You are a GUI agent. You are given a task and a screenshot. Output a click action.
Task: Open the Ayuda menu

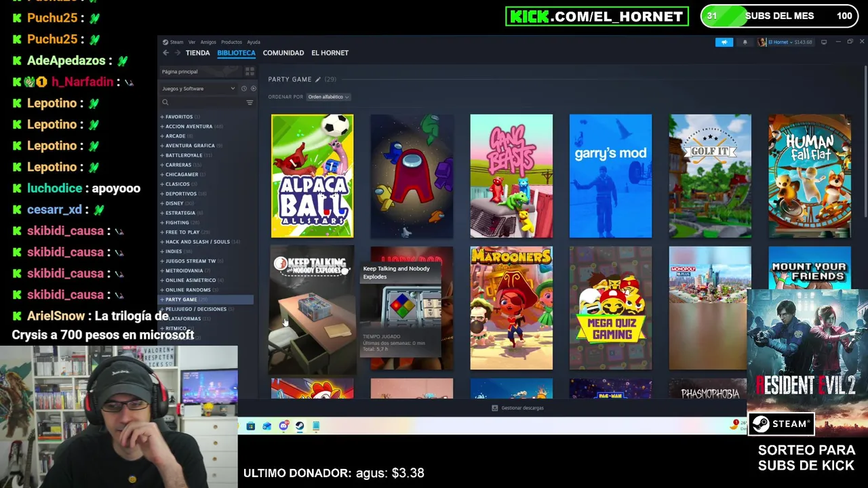click(254, 42)
